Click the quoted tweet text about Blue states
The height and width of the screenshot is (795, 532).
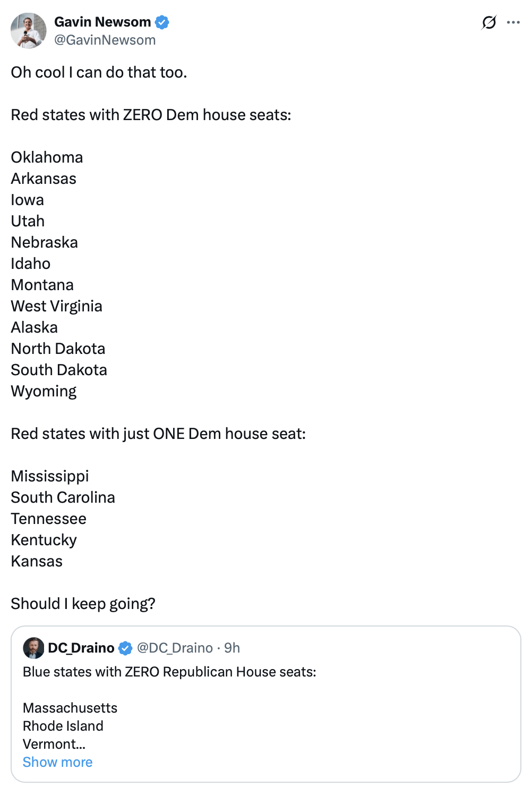[x=169, y=672]
